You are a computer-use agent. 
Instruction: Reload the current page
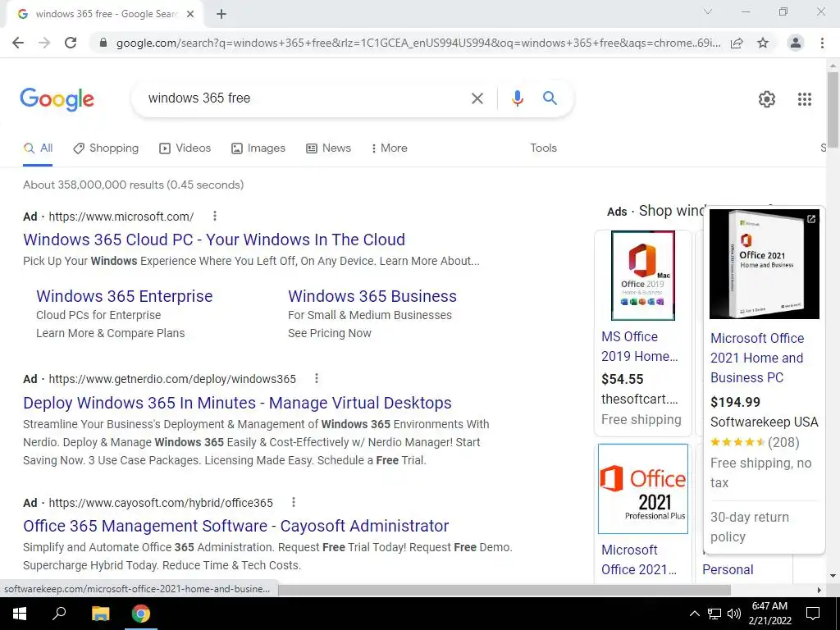tap(71, 43)
